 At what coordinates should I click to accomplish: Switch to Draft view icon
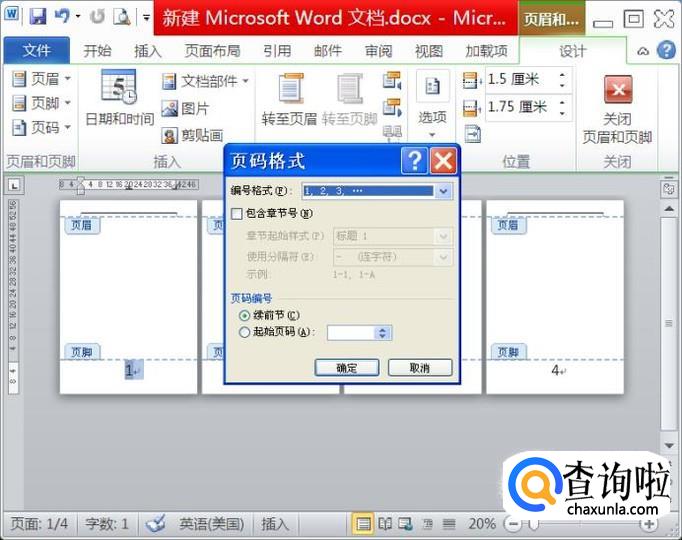tap(449, 524)
